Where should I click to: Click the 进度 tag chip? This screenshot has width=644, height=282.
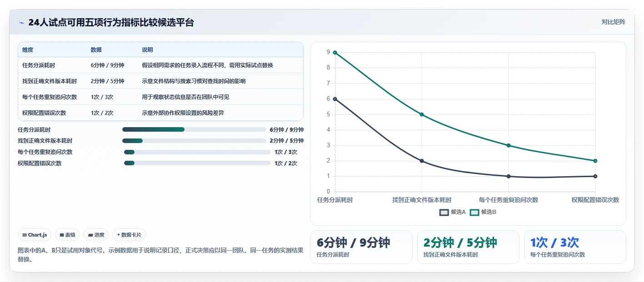click(x=96, y=235)
